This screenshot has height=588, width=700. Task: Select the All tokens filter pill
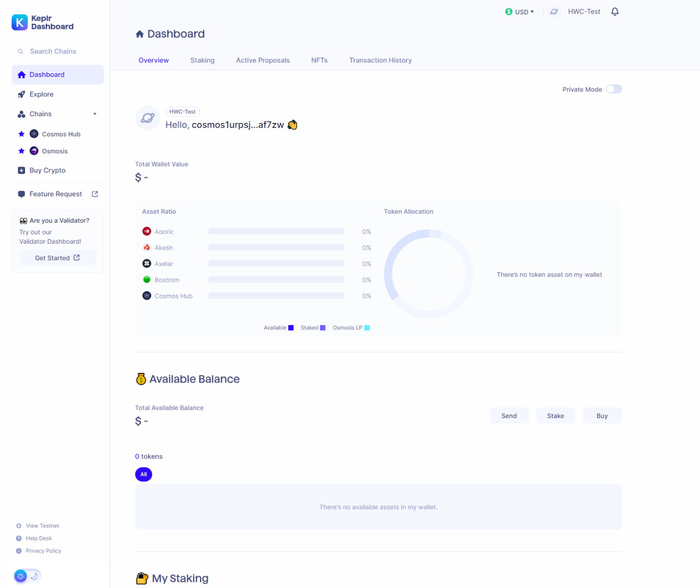[144, 474]
